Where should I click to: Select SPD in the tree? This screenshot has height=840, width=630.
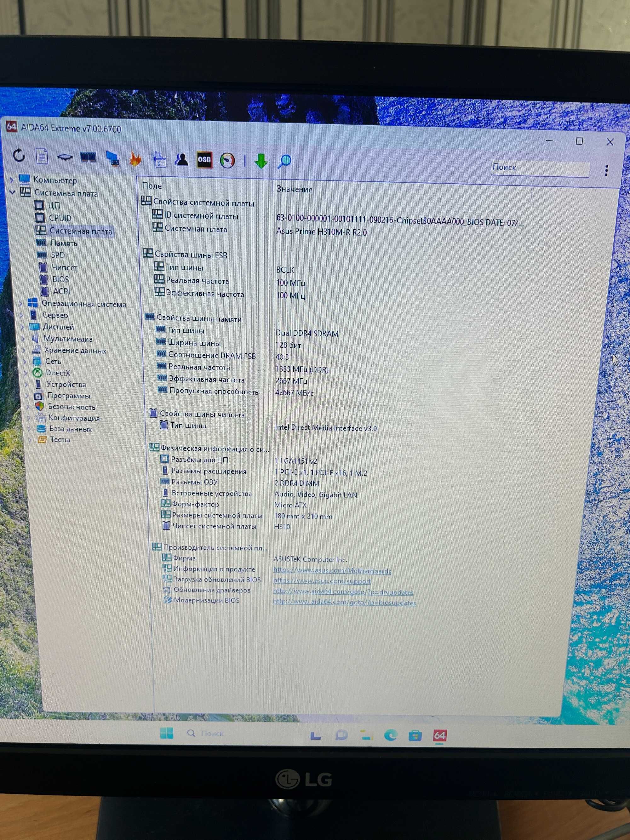tap(57, 255)
